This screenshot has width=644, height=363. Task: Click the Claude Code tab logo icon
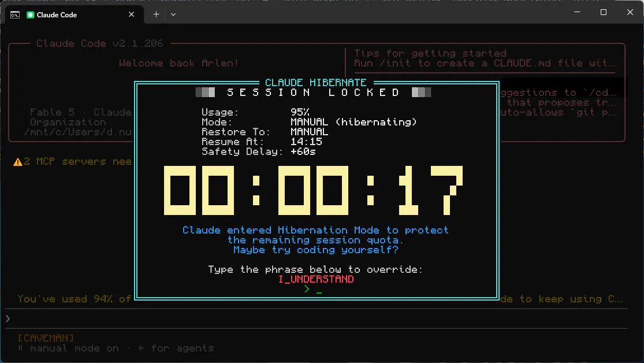tap(30, 15)
